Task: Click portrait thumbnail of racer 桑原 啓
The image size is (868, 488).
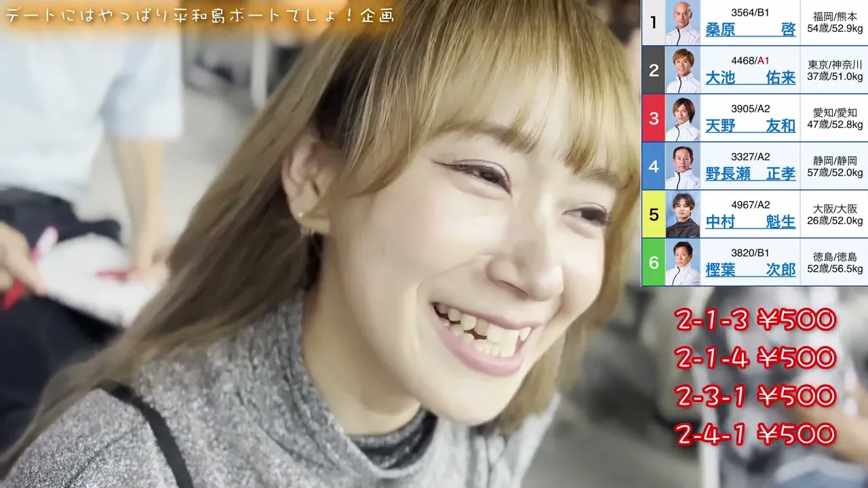Action: pyautogui.click(x=682, y=22)
